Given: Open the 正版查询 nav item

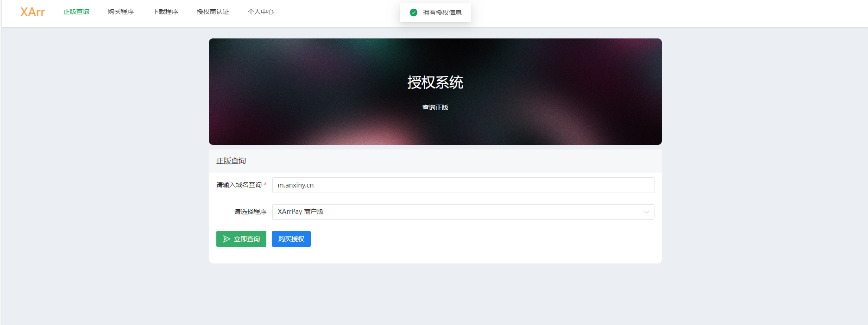Looking at the screenshot, I should click(x=76, y=12).
